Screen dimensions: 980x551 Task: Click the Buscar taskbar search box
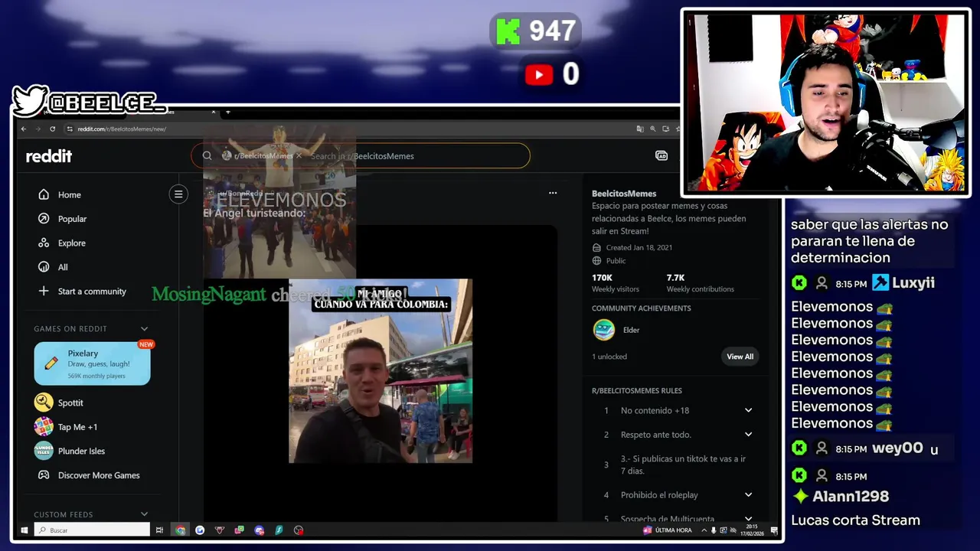92,530
